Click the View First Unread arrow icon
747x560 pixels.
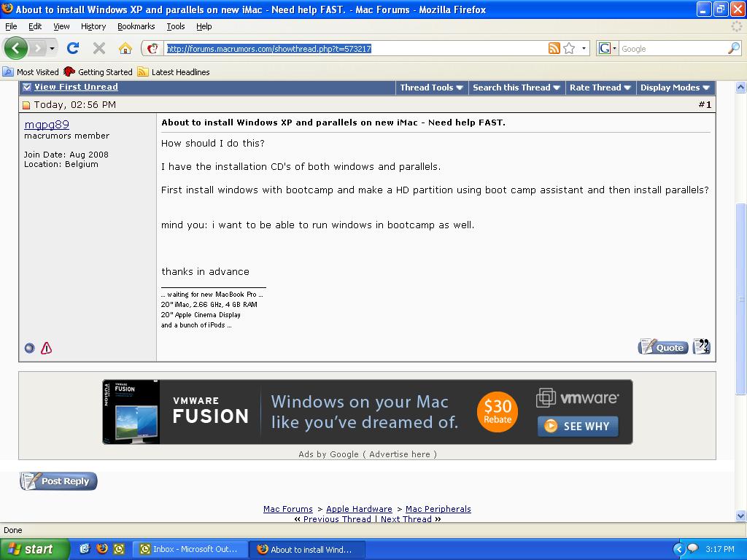[27, 87]
